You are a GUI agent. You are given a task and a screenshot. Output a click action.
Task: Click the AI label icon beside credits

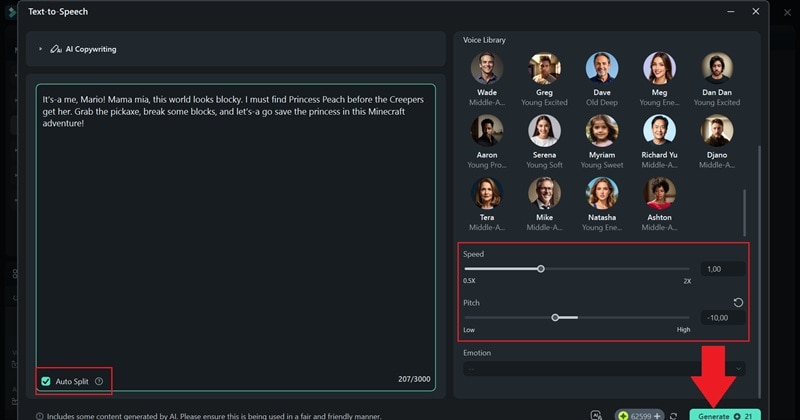click(x=596, y=415)
